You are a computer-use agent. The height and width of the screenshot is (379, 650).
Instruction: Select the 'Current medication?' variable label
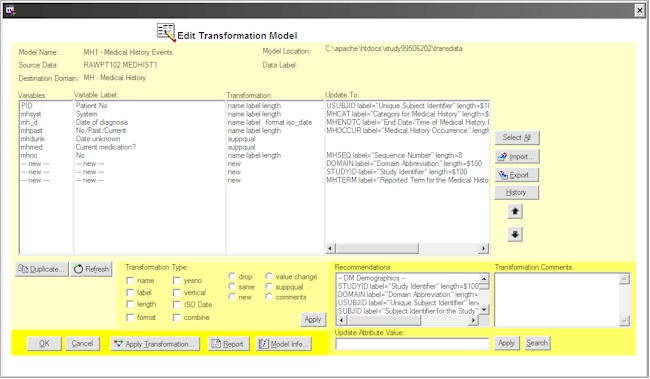pos(106,147)
